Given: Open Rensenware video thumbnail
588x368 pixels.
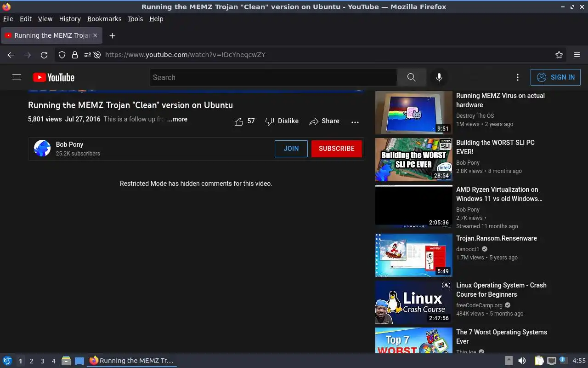Looking at the screenshot, I should 414,255.
